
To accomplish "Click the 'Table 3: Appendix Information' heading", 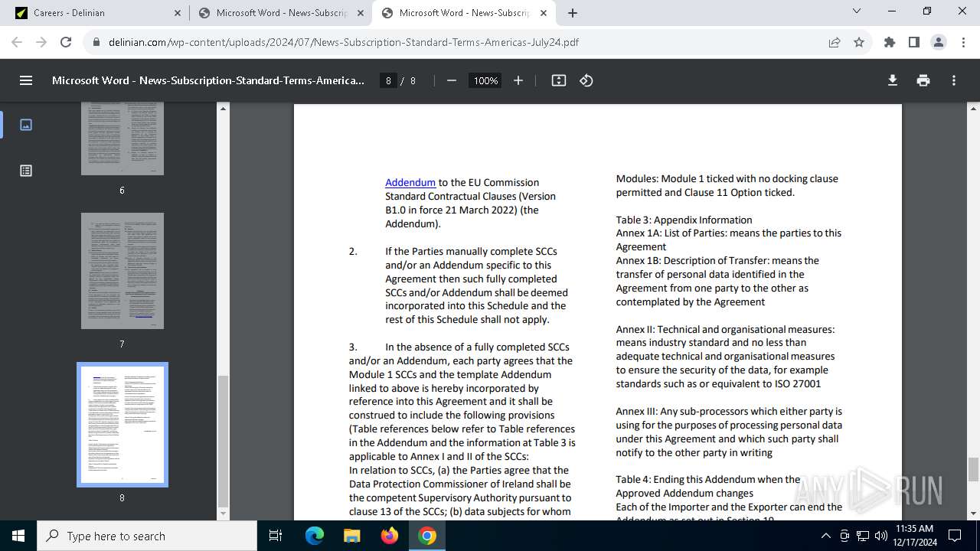I will 684,220.
